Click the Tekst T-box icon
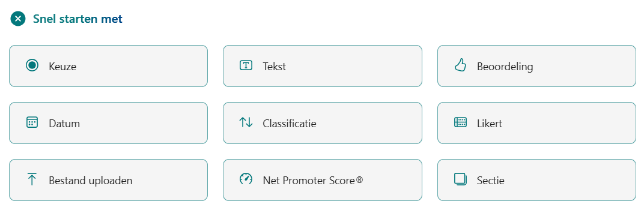This screenshot has height=216, width=644. pos(246,65)
